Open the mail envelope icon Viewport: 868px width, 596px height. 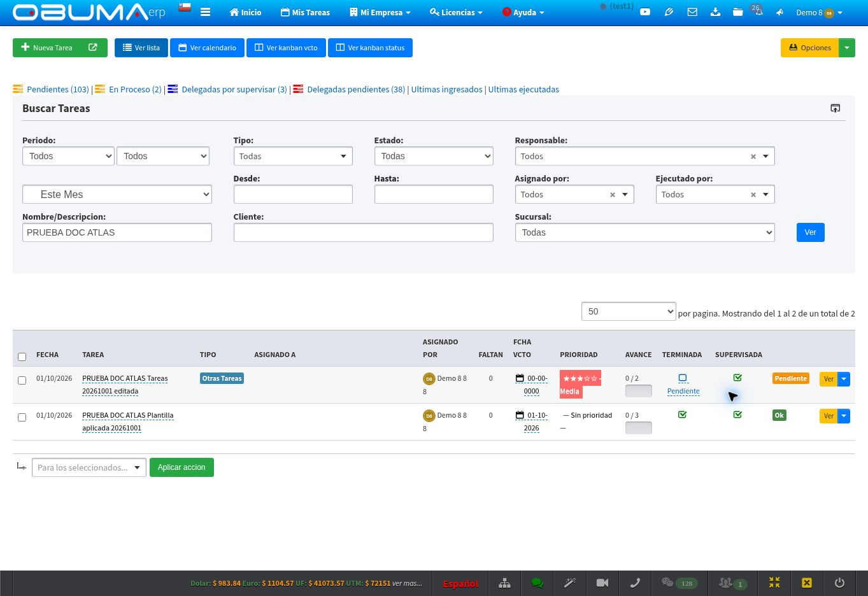coord(692,12)
